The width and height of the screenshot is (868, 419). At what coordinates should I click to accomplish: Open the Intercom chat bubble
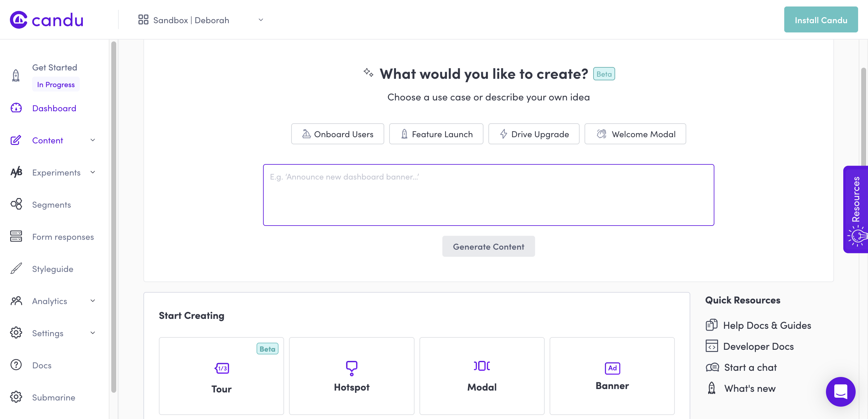pyautogui.click(x=840, y=392)
